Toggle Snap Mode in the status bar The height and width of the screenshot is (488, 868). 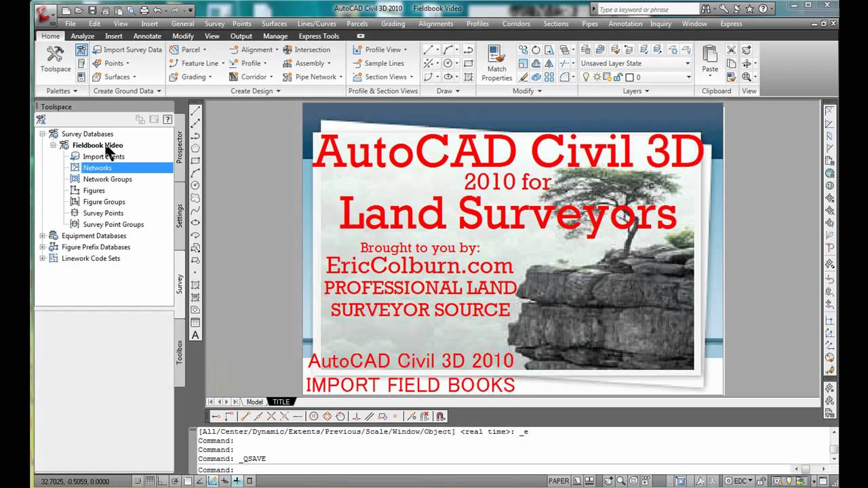pyautogui.click(x=138, y=481)
